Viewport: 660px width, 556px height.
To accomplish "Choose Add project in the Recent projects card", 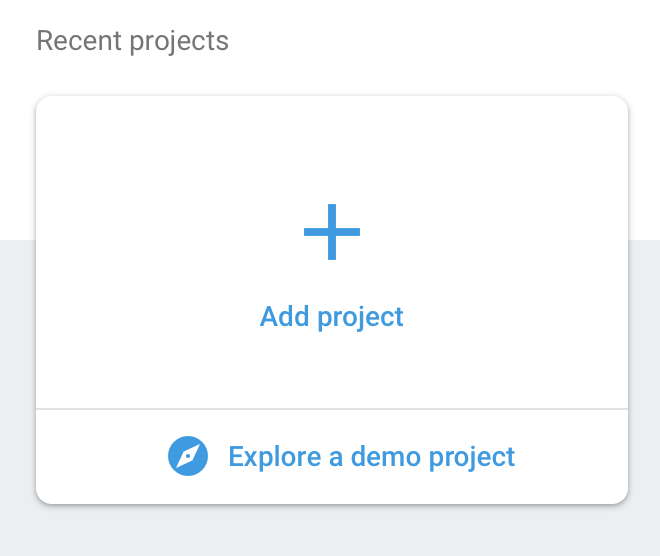I will pyautogui.click(x=332, y=317).
